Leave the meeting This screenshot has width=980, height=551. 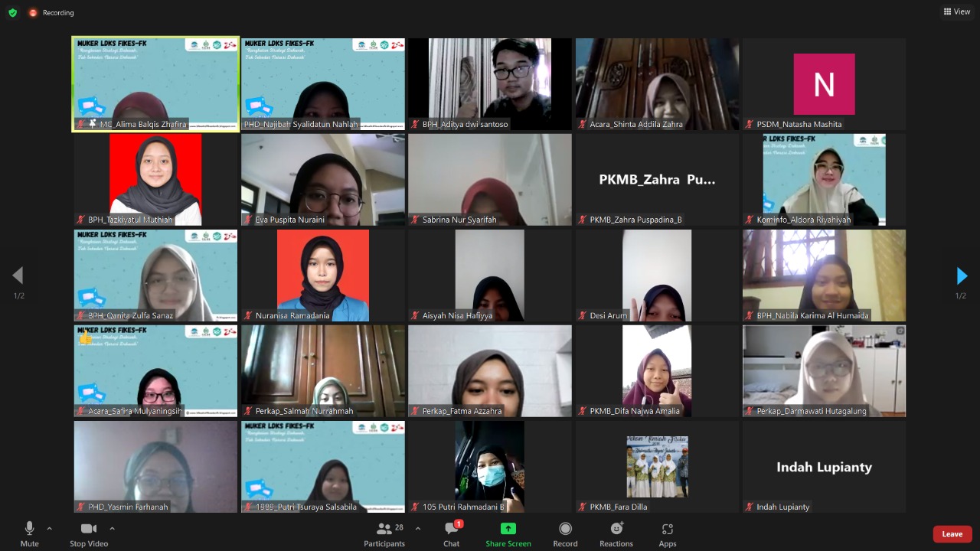point(952,534)
